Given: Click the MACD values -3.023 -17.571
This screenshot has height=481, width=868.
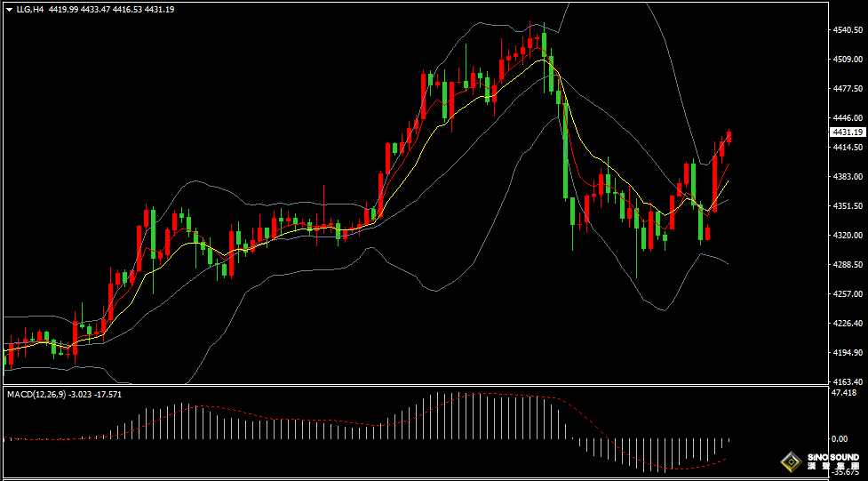Looking at the screenshot, I should tap(95, 395).
